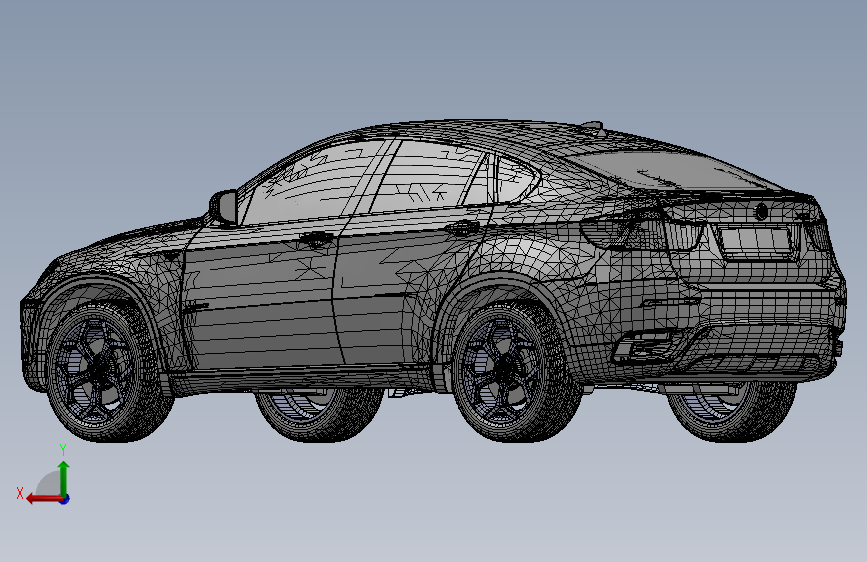Click the blue Z axis dot of triad
Image resolution: width=867 pixels, height=562 pixels.
65,499
